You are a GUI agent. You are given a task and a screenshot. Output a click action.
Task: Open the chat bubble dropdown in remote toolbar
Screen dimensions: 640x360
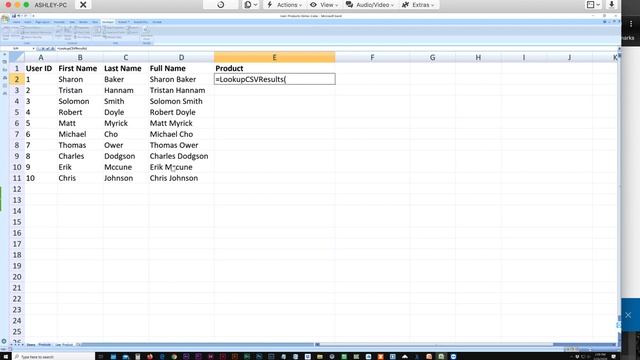(x=251, y=5)
